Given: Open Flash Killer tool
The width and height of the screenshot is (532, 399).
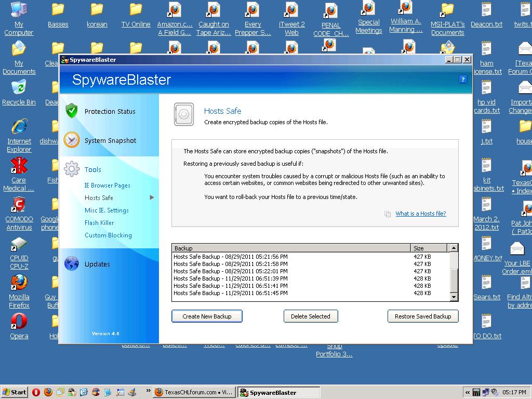Looking at the screenshot, I should tap(99, 222).
